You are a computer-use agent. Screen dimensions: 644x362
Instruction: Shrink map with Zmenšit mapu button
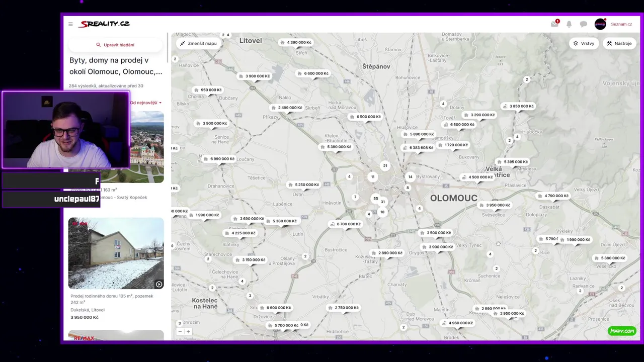click(198, 43)
